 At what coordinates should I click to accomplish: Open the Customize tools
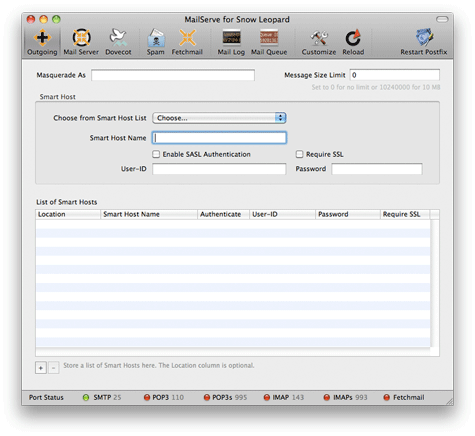319,42
